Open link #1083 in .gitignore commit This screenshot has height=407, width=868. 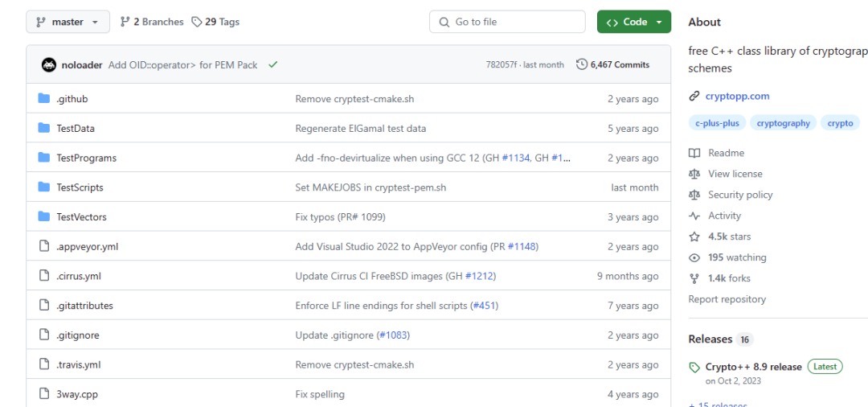[x=393, y=335]
